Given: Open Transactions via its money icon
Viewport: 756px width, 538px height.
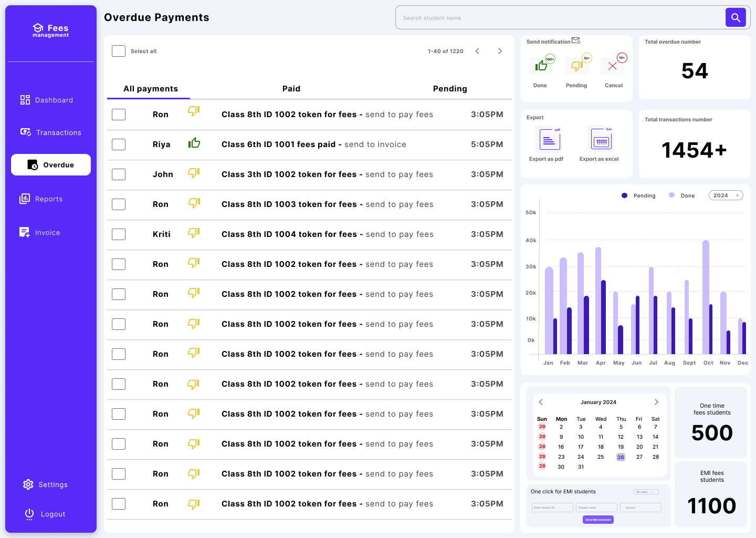Looking at the screenshot, I should coord(26,132).
